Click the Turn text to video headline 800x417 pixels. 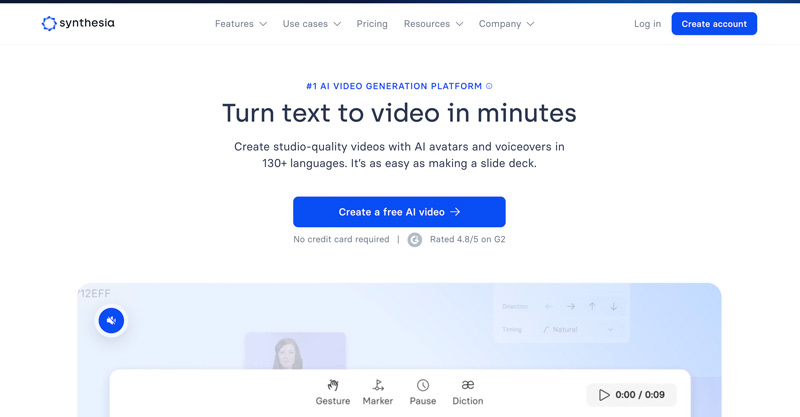click(x=399, y=113)
